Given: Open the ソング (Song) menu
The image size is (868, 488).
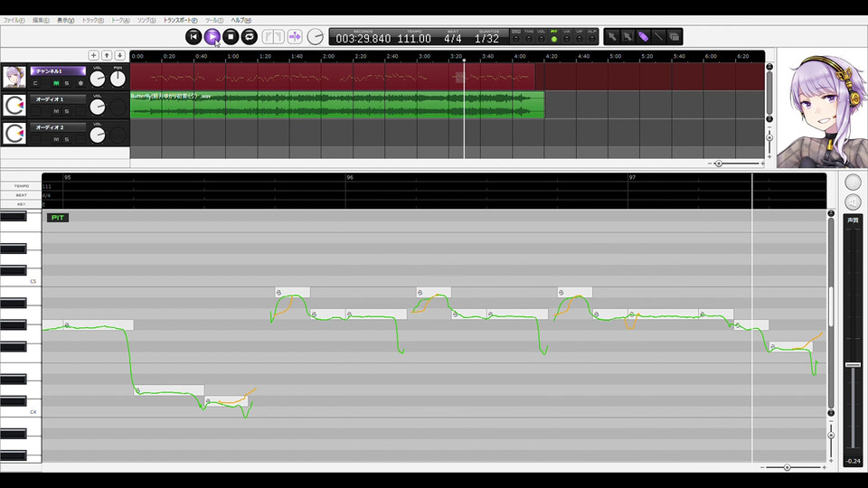Looking at the screenshot, I should (146, 21).
